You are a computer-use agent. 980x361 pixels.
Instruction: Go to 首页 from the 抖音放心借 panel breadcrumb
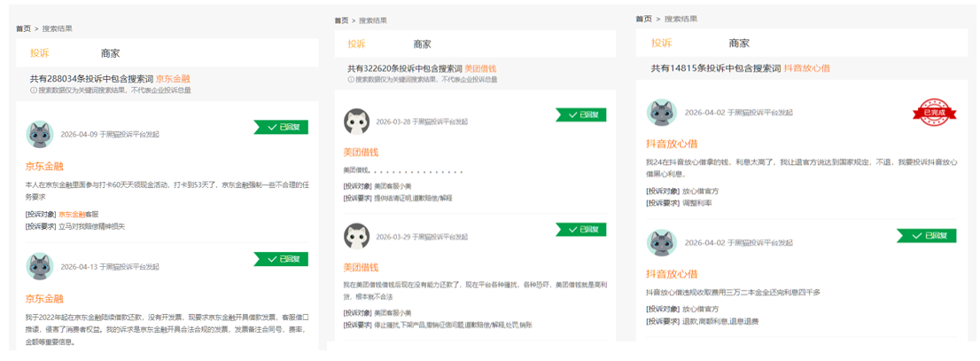point(644,19)
